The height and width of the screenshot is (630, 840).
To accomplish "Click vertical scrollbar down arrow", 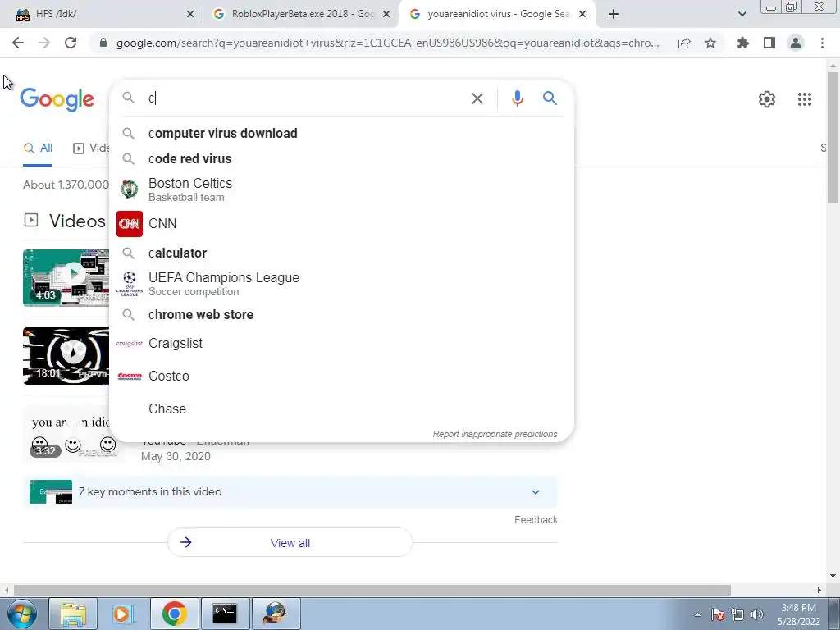I will click(x=833, y=576).
